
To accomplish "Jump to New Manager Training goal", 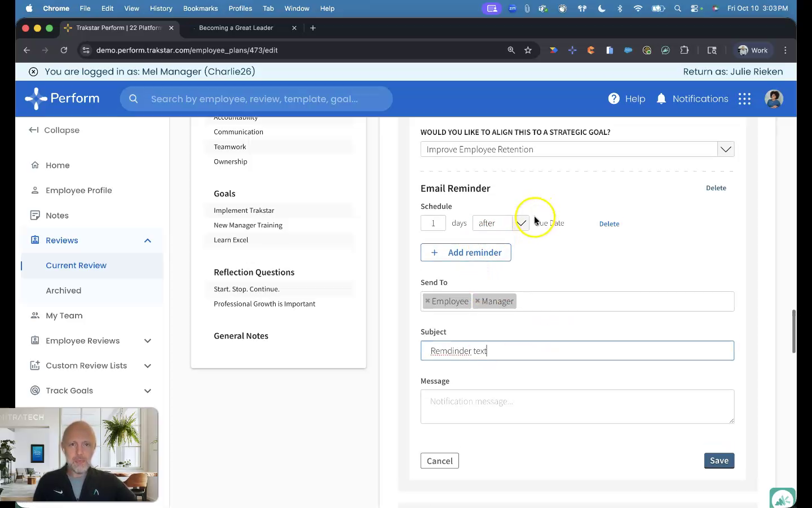I will click(x=248, y=225).
